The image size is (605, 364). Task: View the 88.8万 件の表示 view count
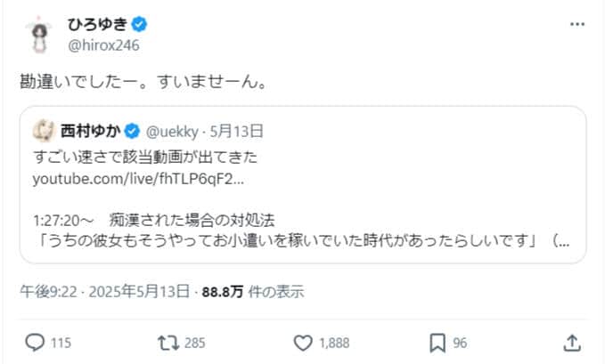tap(253, 290)
